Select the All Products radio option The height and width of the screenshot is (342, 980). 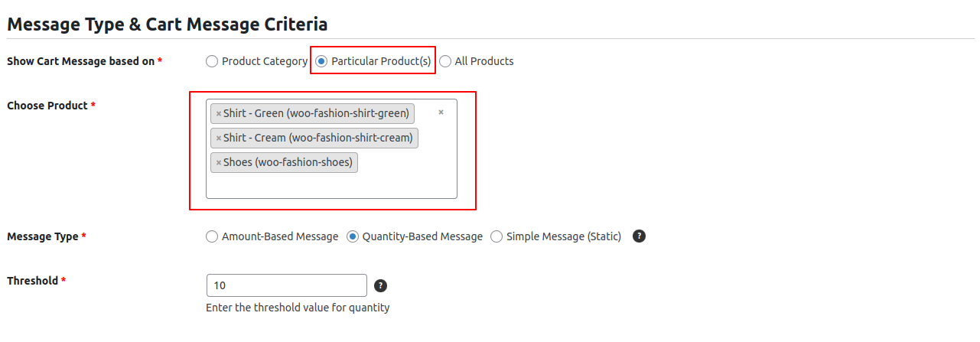(445, 61)
